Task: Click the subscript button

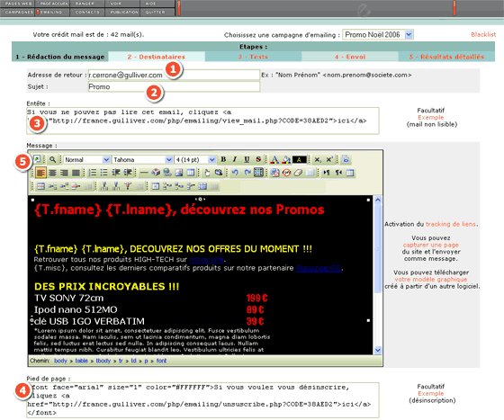Action: (318, 159)
